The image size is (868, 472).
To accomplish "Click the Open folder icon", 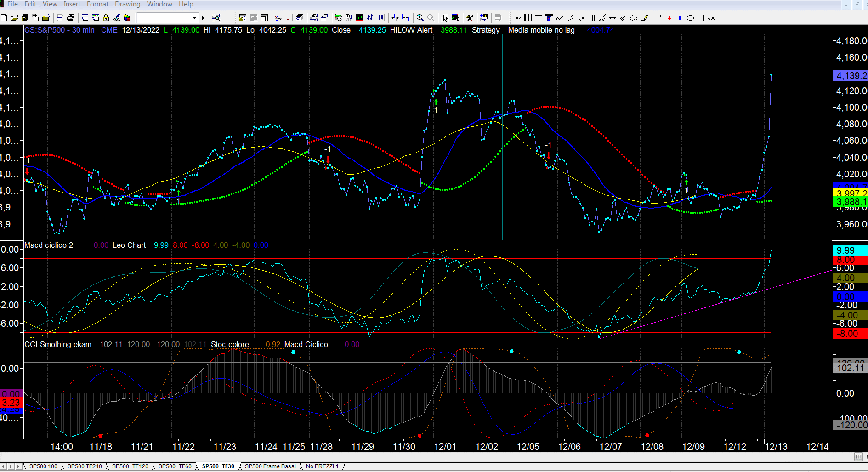I will click(14, 18).
